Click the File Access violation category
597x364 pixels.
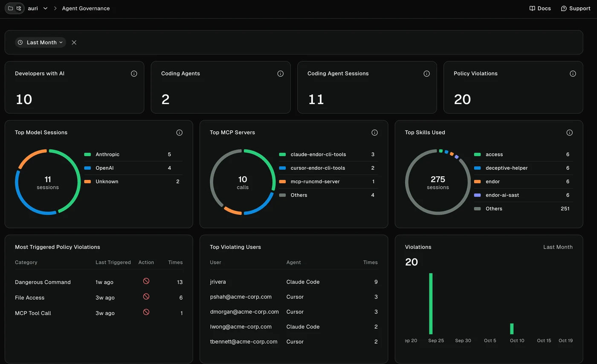pos(29,298)
